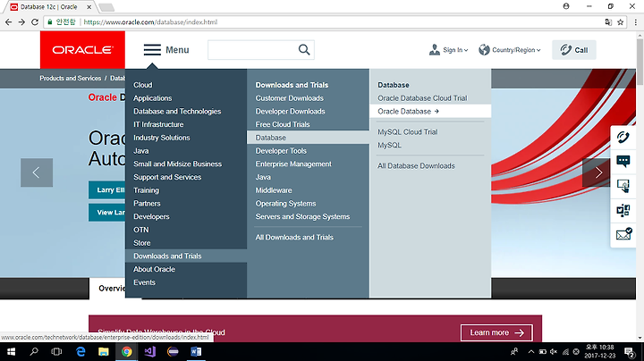Select About Oracle menu item
The width and height of the screenshot is (644, 361).
154,269
